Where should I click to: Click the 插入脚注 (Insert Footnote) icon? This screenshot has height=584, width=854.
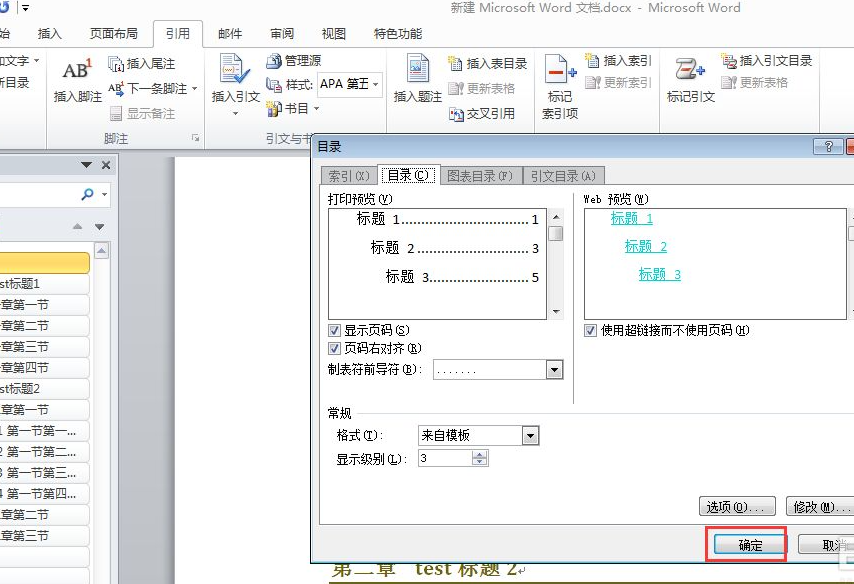tap(77, 73)
